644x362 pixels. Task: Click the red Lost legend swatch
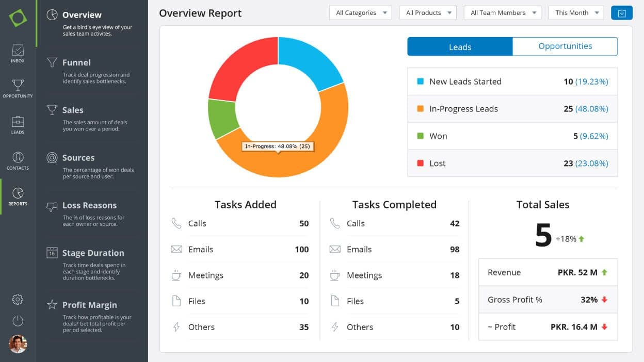[x=420, y=163]
